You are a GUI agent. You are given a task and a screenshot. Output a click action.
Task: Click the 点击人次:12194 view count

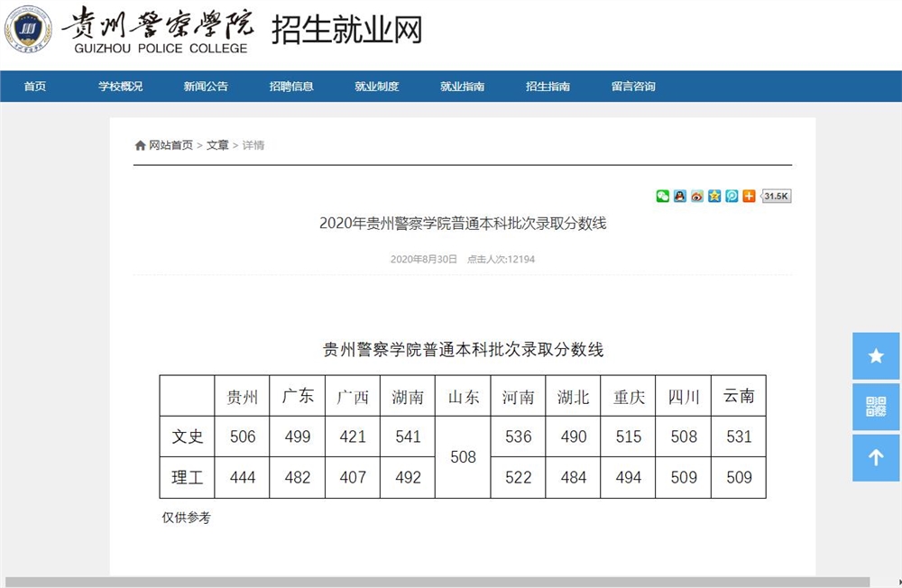tap(501, 260)
